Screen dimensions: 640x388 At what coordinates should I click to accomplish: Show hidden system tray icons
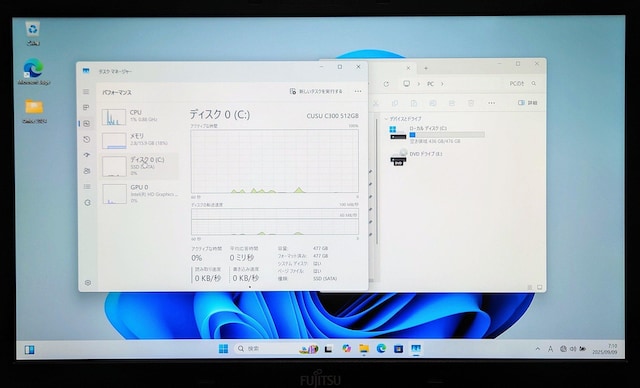coord(538,349)
